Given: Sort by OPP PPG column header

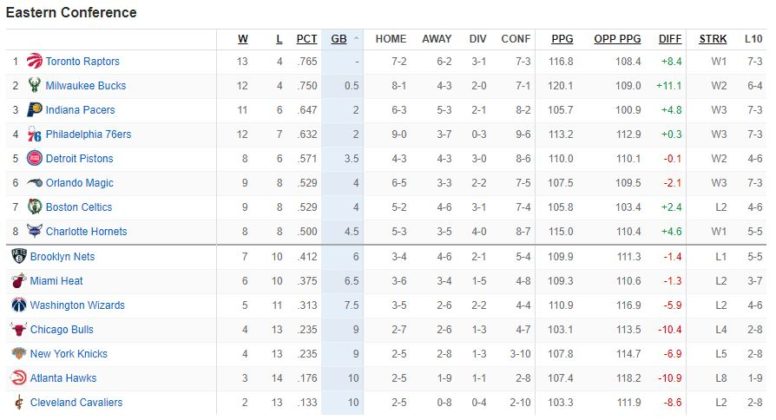Looking at the screenshot, I should click(617, 39).
